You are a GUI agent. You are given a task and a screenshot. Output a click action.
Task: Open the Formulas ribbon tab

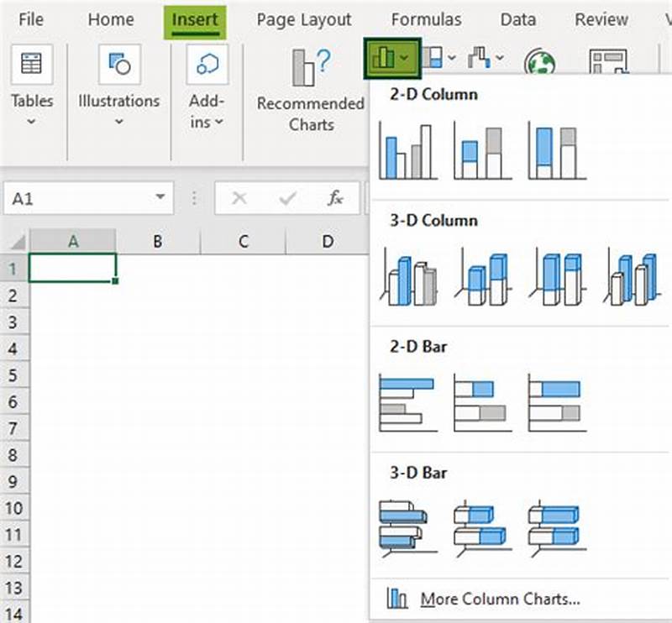click(x=427, y=19)
